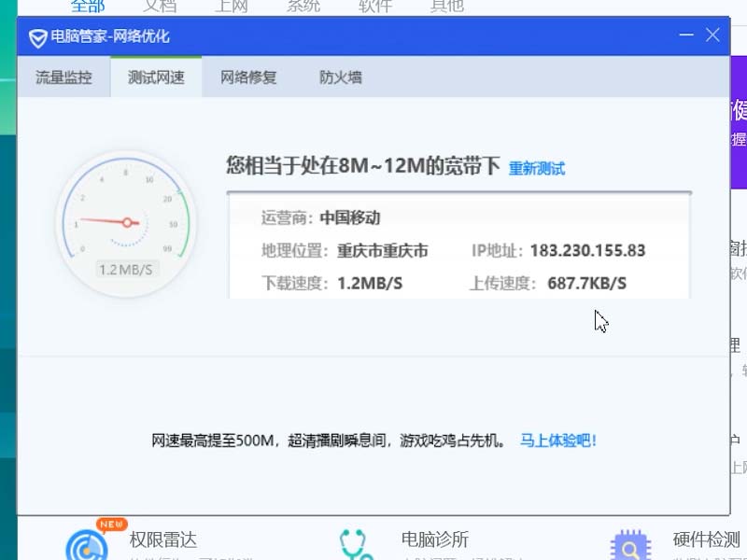747x560 pixels.
Task: Select 其他 category tab in background window
Action: [447, 6]
